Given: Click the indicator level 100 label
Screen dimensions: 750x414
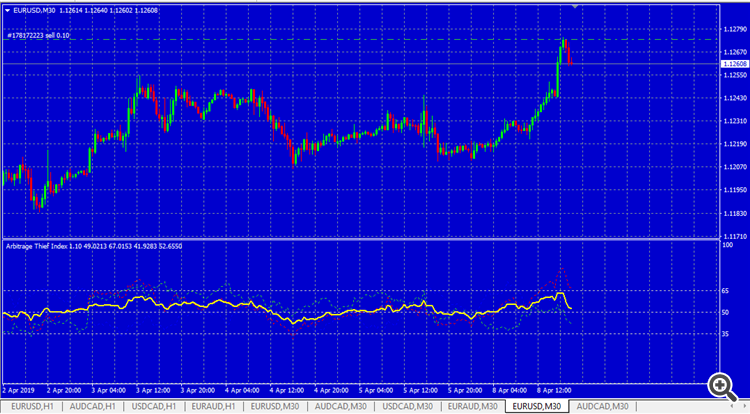Looking at the screenshot, I should [x=728, y=245].
